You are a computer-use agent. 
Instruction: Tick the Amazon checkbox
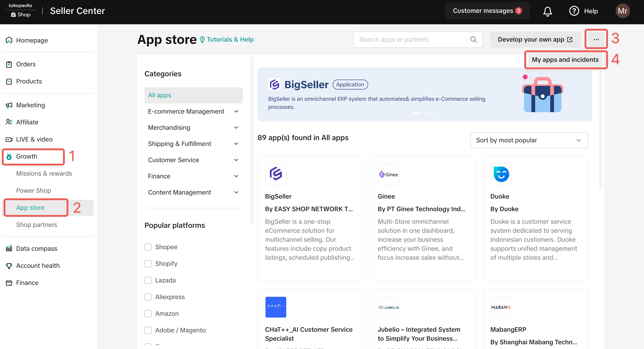coord(148,313)
